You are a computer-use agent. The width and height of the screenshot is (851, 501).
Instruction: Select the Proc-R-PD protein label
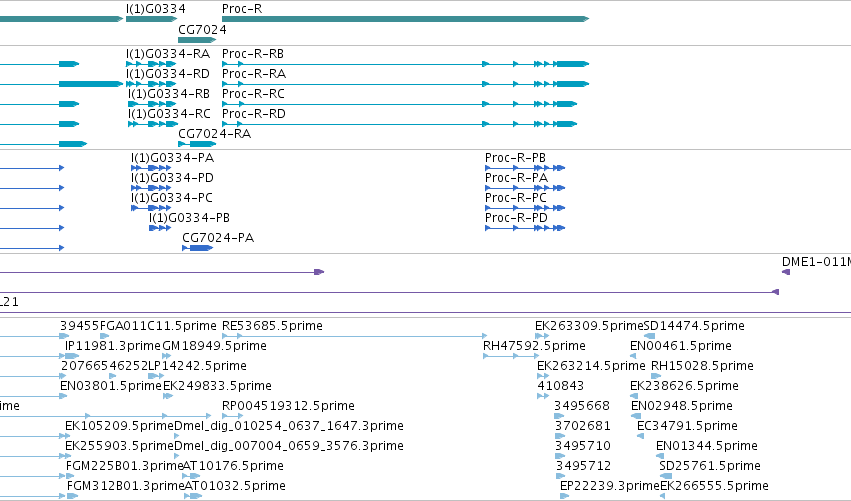click(x=517, y=218)
